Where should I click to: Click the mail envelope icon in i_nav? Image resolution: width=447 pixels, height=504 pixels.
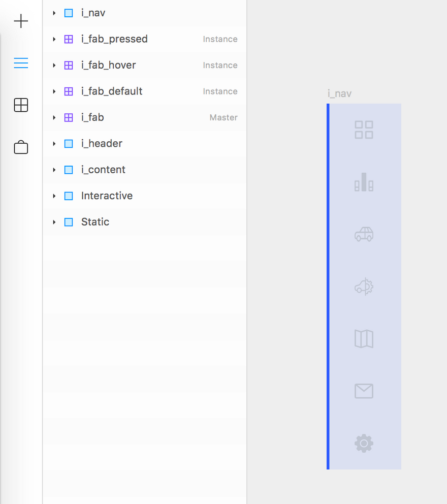(364, 391)
